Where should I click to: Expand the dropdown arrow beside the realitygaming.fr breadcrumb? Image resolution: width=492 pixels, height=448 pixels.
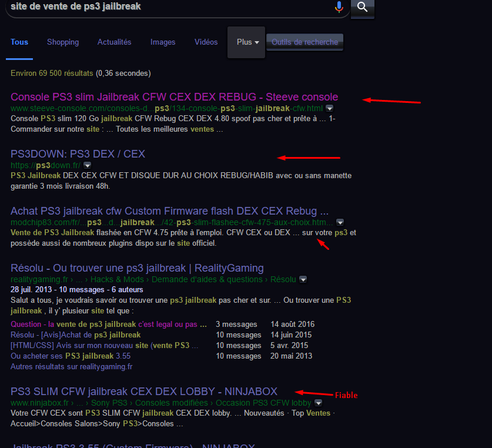[303, 279]
